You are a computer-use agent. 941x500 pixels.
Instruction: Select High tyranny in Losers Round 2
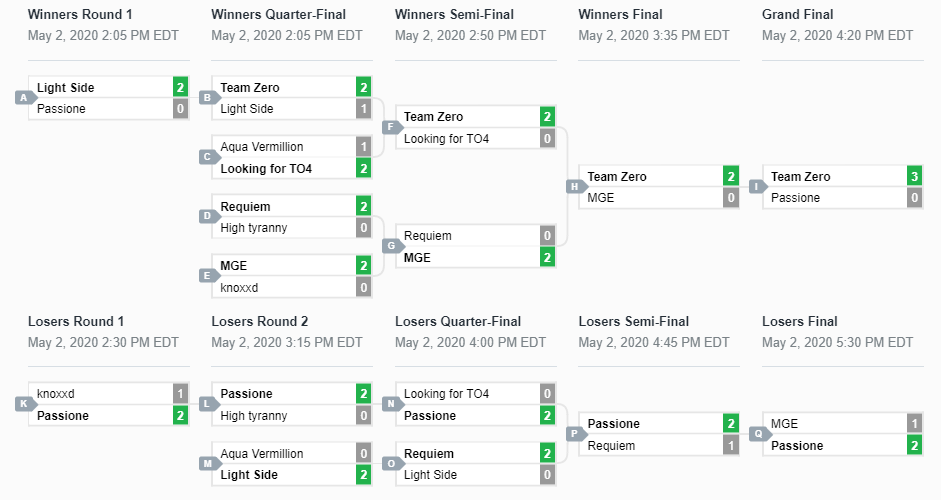click(x=254, y=416)
